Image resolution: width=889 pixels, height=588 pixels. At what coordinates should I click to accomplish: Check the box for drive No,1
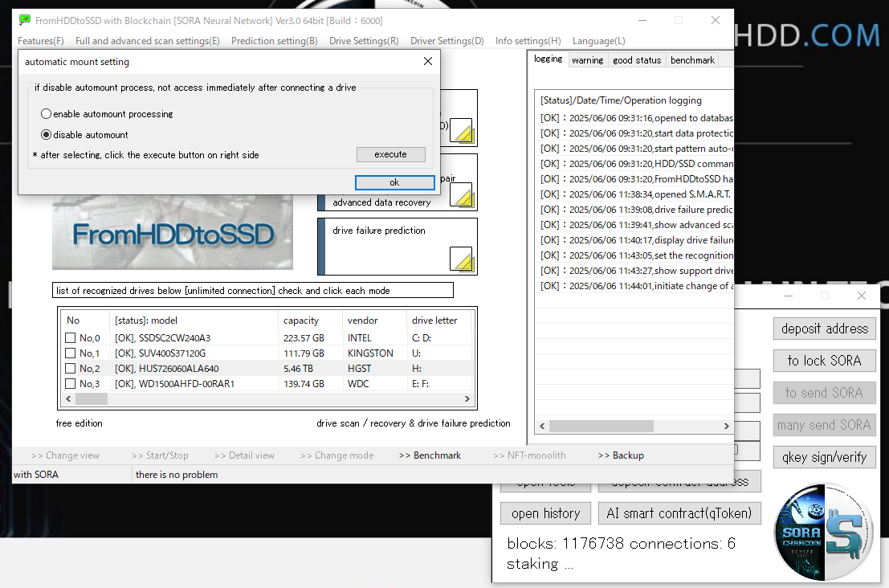coord(71,353)
